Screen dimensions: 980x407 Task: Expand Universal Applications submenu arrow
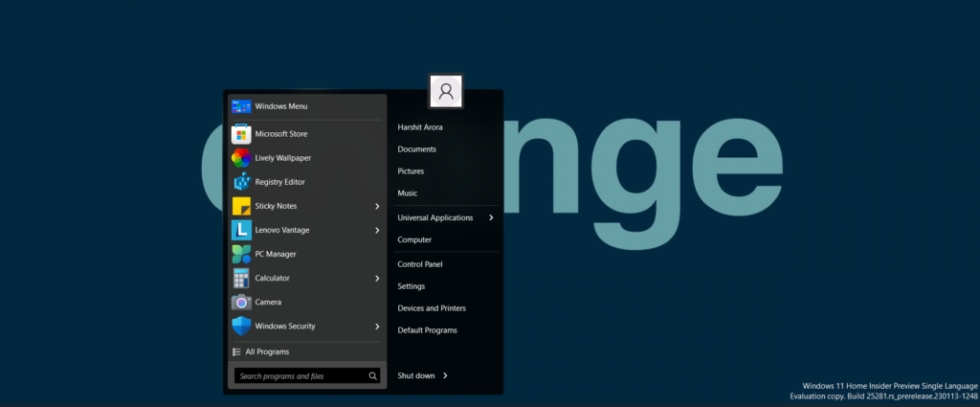coord(491,217)
